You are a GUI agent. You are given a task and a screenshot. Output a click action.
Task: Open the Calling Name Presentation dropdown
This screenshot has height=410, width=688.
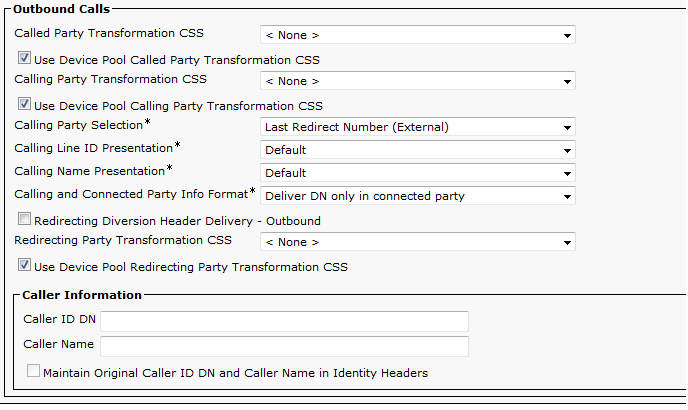[417, 173]
